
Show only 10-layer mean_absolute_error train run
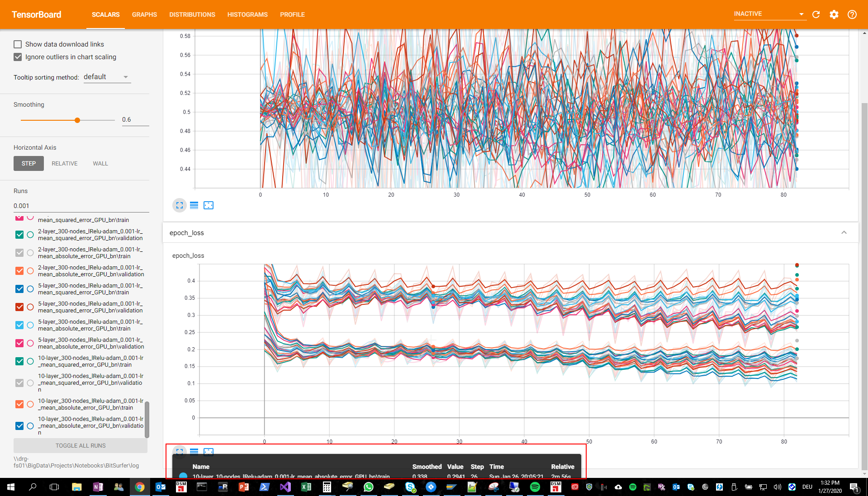coord(30,404)
